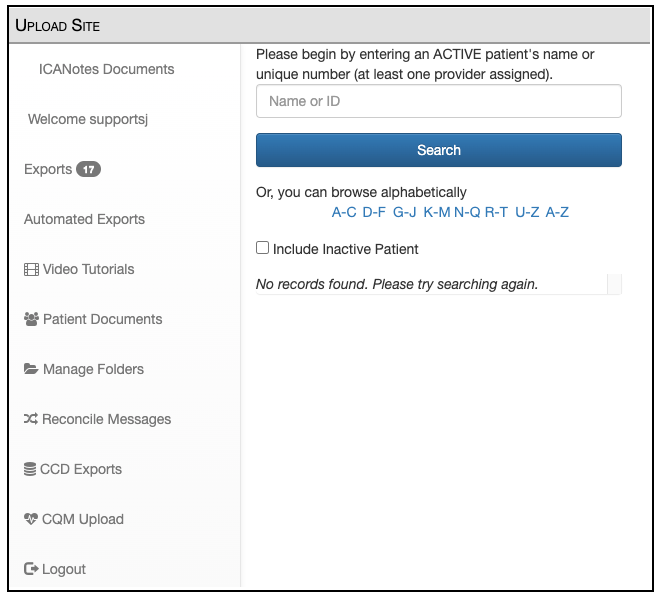Click the 17 badge next to Exports

pyautogui.click(x=89, y=169)
